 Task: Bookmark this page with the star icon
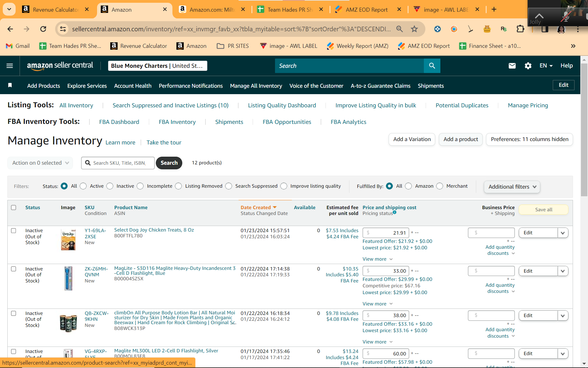(x=414, y=29)
